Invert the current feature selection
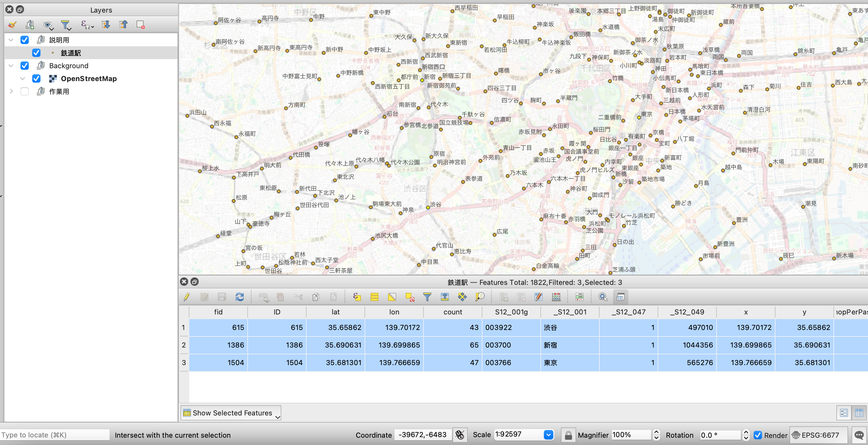Viewport: 868px width, 445px height. [x=392, y=297]
